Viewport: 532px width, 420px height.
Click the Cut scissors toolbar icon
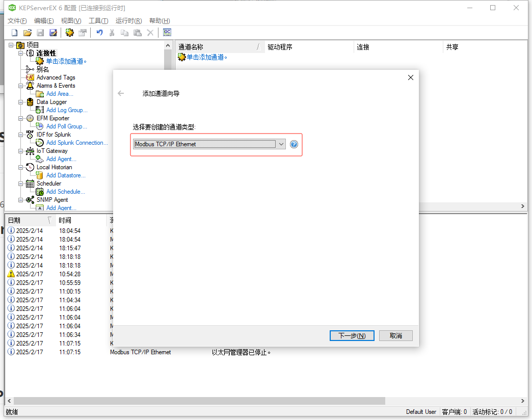point(112,33)
